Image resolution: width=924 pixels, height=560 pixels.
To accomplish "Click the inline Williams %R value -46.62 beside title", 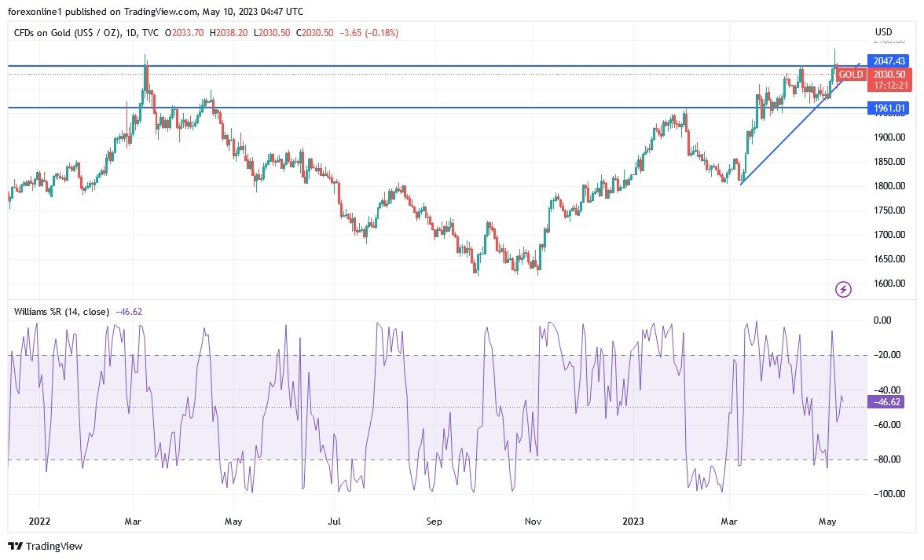I will pyautogui.click(x=129, y=312).
